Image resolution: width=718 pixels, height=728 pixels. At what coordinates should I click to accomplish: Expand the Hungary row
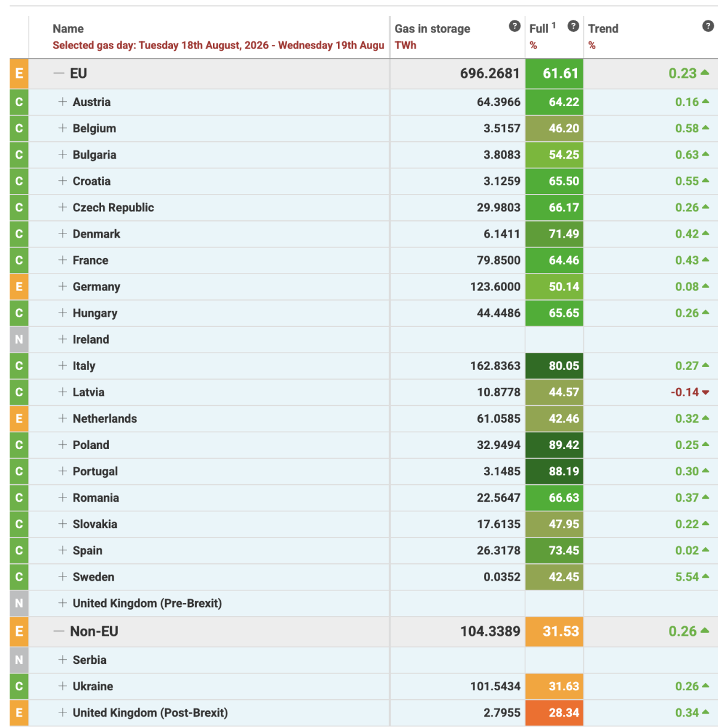click(x=63, y=313)
